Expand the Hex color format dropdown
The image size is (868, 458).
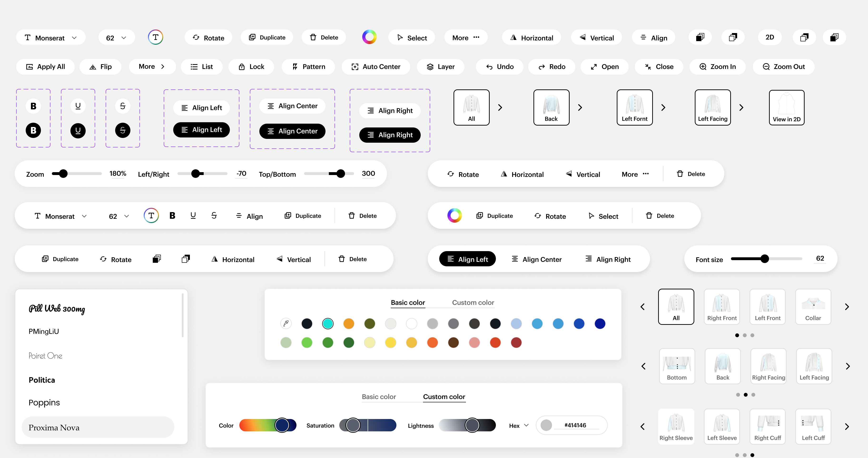tap(519, 426)
